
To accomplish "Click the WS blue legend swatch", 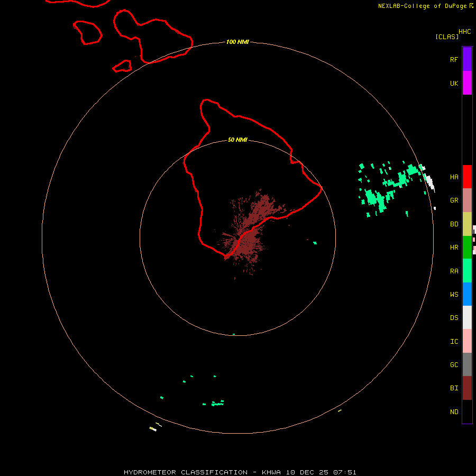I will point(467,294).
